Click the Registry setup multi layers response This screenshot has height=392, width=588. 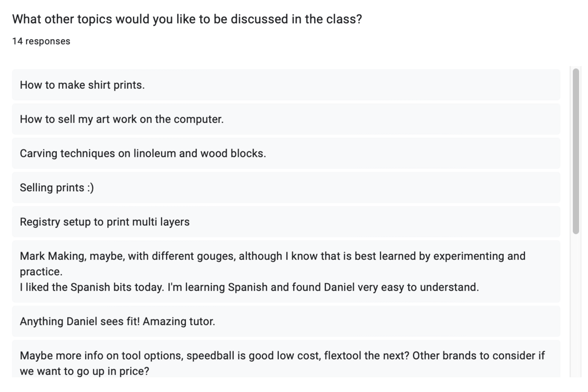[104, 222]
